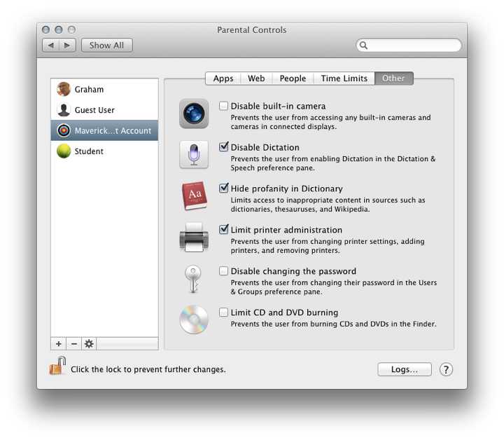Click the printer icon
Image resolution: width=504 pixels, height=440 pixels.
coord(194,238)
